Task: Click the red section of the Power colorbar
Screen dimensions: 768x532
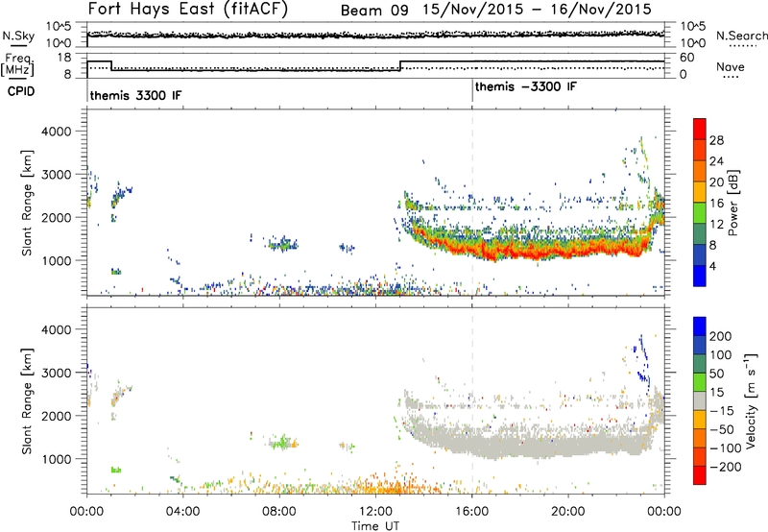Action: tap(700, 130)
